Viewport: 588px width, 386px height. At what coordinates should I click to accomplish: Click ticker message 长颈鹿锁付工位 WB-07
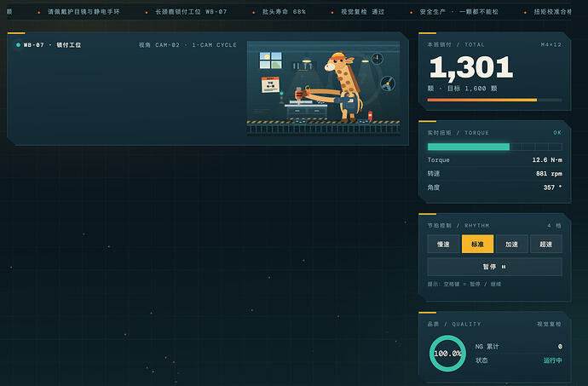(x=191, y=12)
